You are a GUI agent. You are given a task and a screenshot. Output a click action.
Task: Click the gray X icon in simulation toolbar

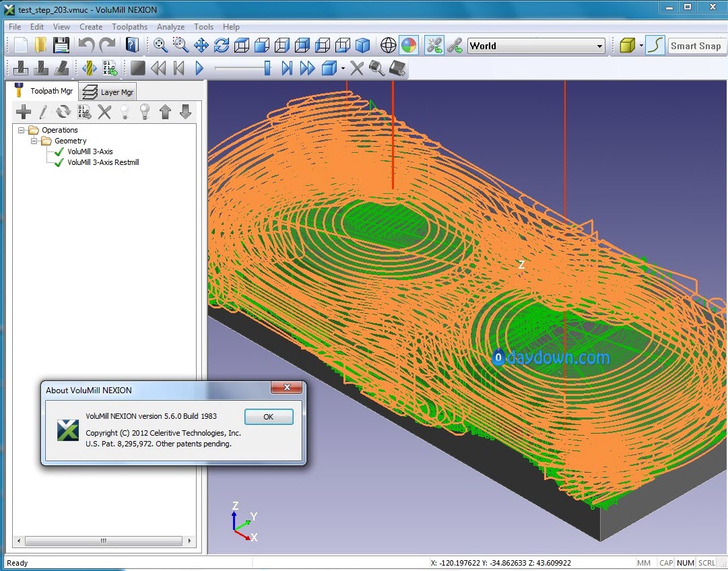tap(356, 69)
